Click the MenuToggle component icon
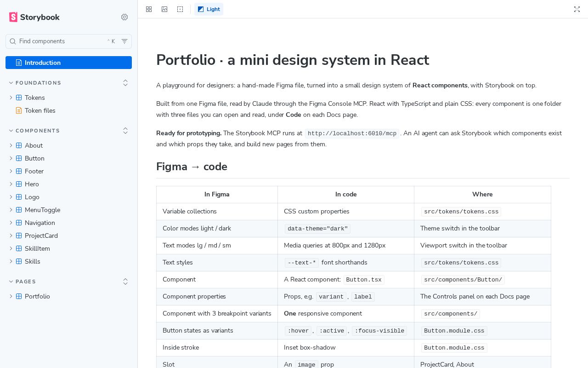588x368 pixels. pos(19,210)
